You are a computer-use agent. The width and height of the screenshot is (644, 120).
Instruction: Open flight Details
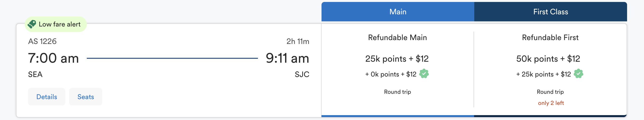[46, 97]
